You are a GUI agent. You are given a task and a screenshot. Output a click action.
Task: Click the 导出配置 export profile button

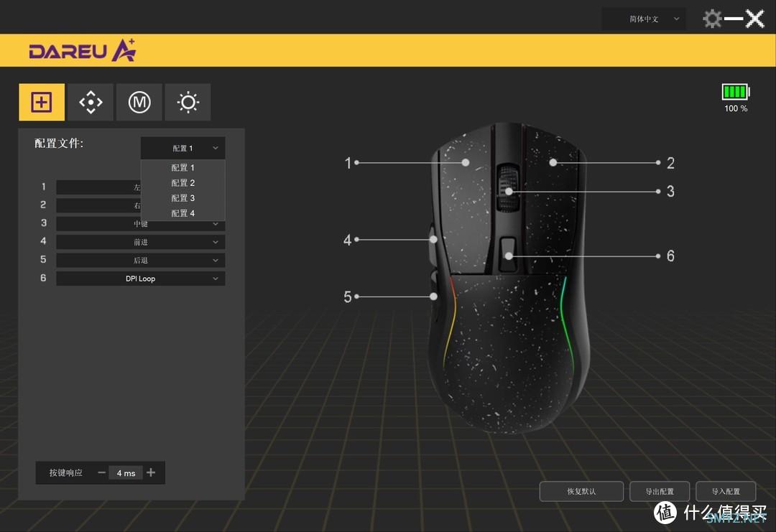[x=660, y=492]
